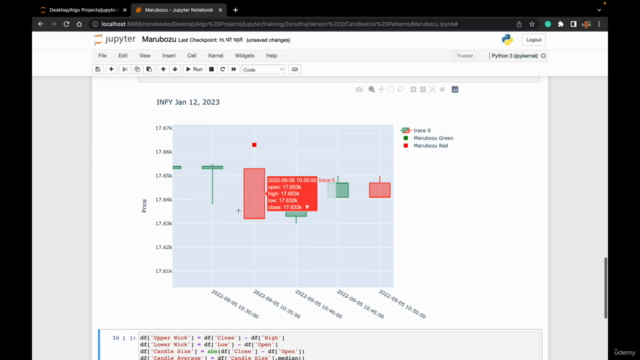Restart the kernel using the circular arrow
The height and width of the screenshot is (360, 640).
click(222, 69)
